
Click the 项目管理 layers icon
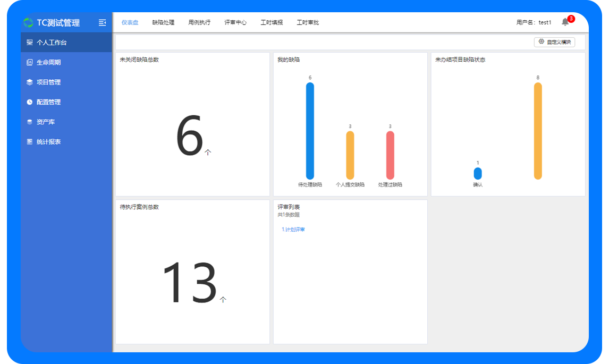pyautogui.click(x=30, y=82)
